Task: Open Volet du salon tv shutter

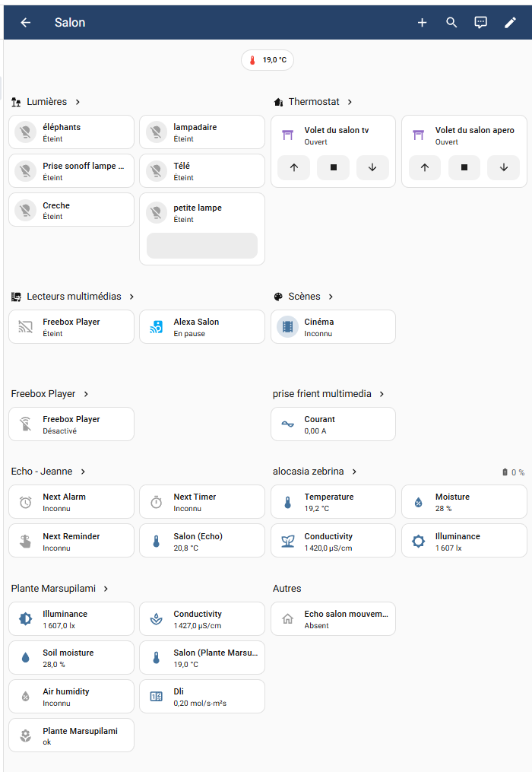Action: tap(293, 167)
